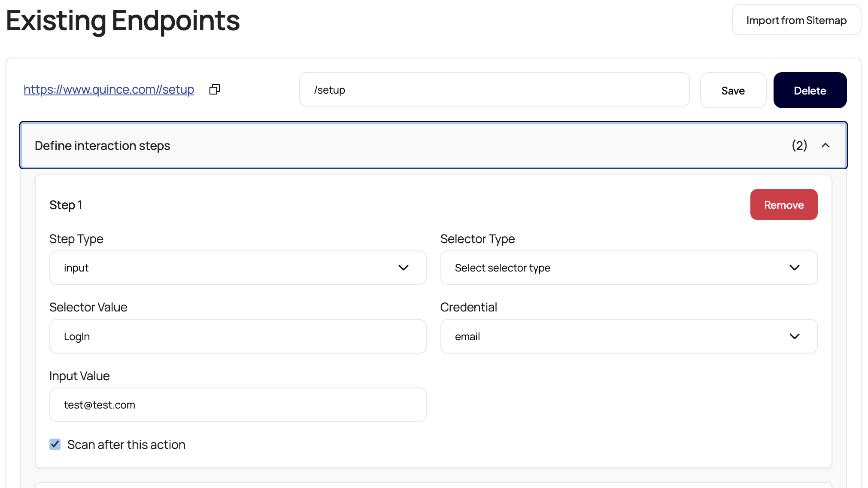Open the quince.com setup link
The height and width of the screenshot is (488, 868).
(109, 89)
